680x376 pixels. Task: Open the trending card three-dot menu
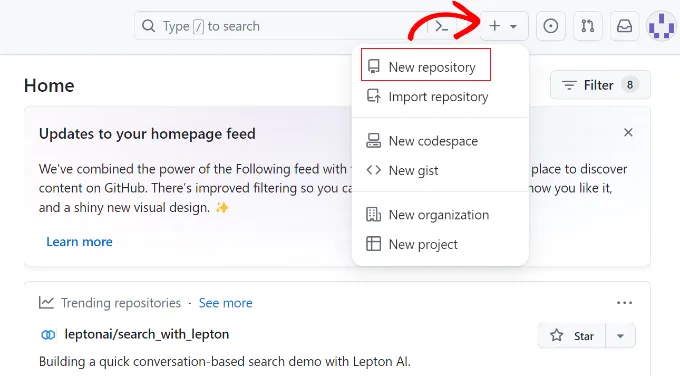tap(624, 303)
